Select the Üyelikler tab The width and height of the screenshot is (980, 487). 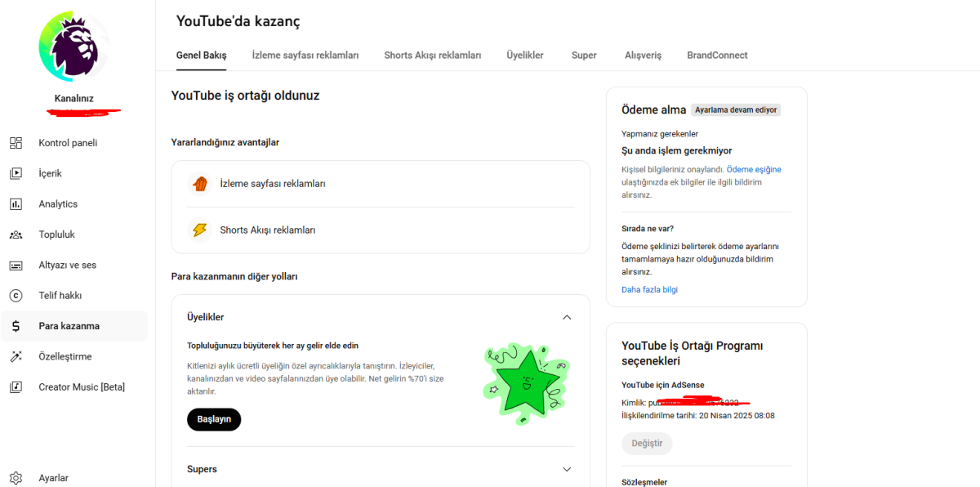coord(525,56)
